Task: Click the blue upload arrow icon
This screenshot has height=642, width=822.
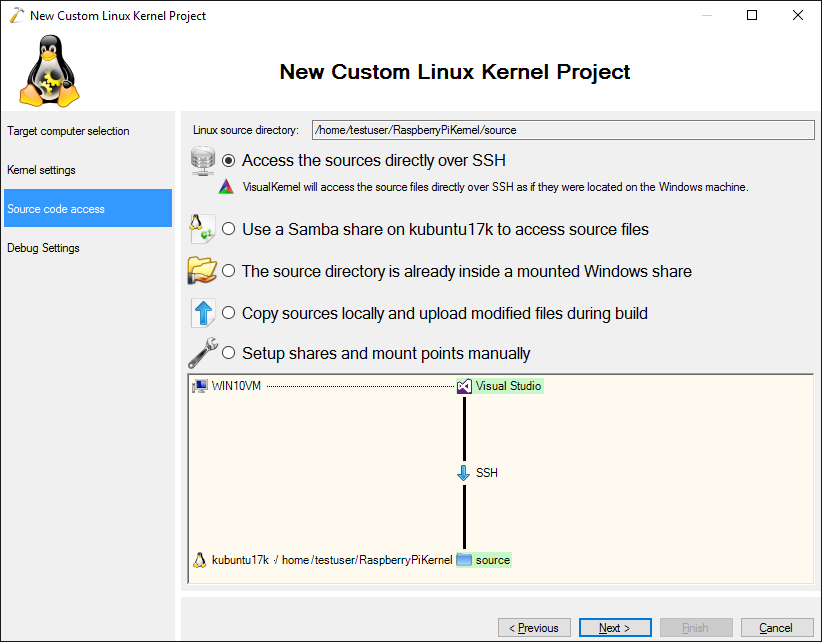Action: tap(203, 313)
